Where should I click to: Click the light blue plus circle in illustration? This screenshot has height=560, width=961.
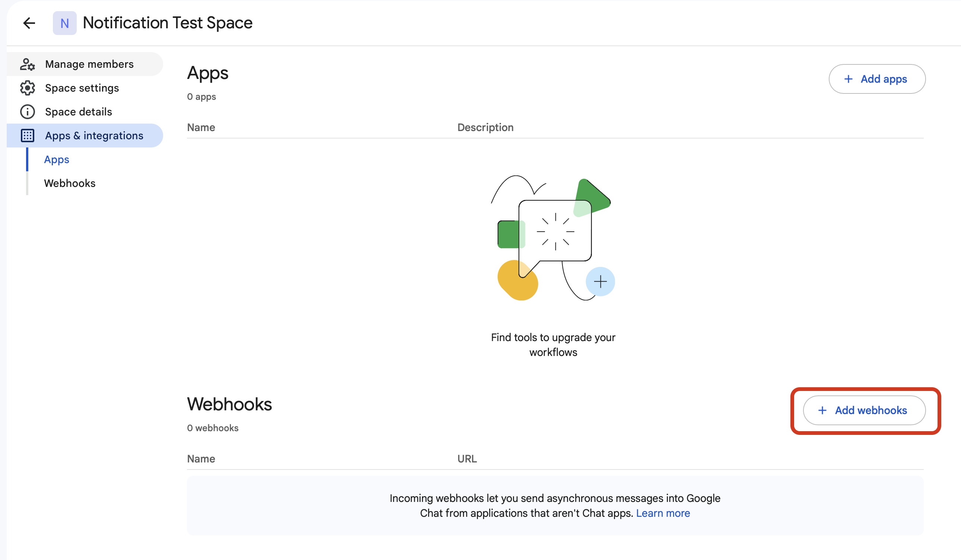pos(600,282)
